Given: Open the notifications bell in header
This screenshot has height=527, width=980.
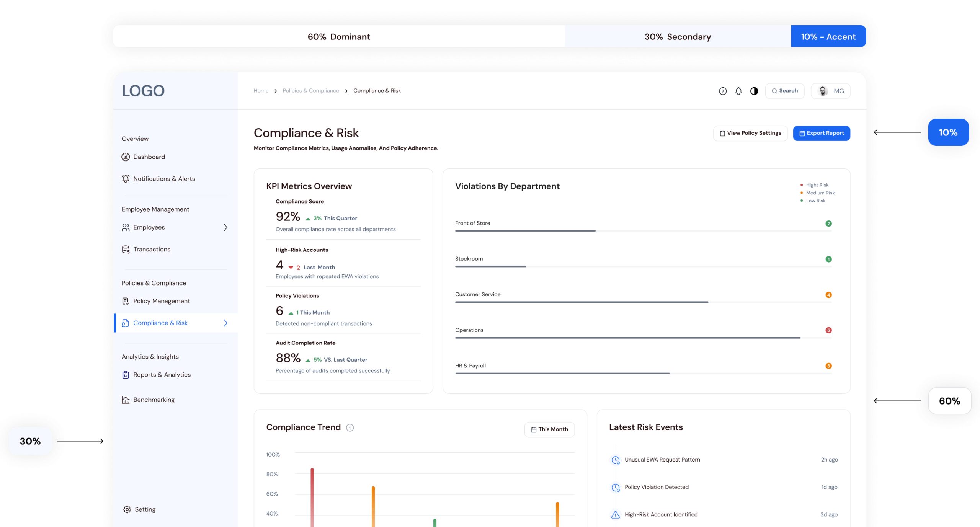Looking at the screenshot, I should pos(738,91).
